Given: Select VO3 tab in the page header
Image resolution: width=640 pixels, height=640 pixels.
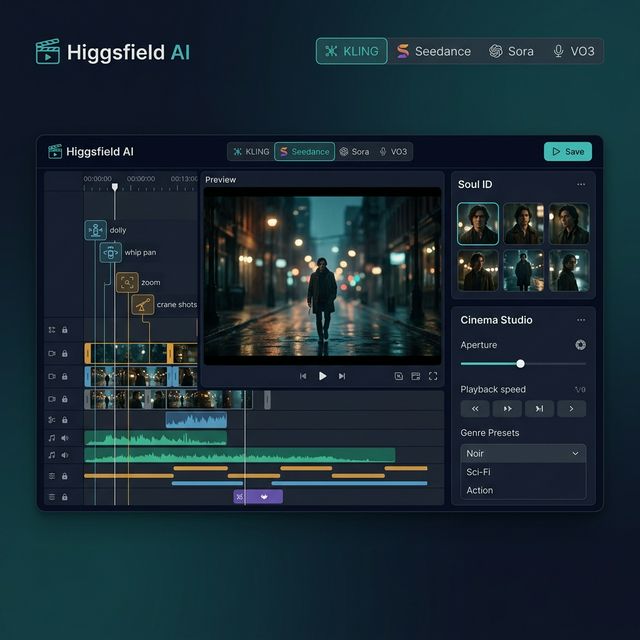Looking at the screenshot, I should click(573, 51).
